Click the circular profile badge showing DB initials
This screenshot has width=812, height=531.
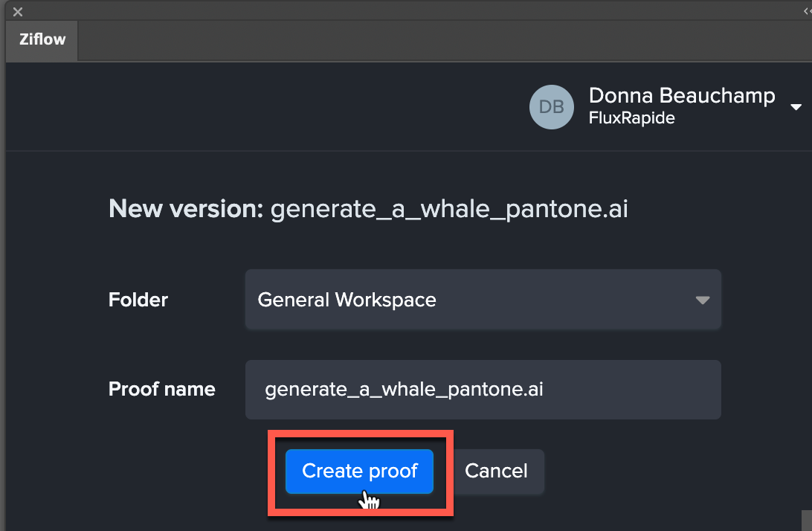tap(551, 106)
